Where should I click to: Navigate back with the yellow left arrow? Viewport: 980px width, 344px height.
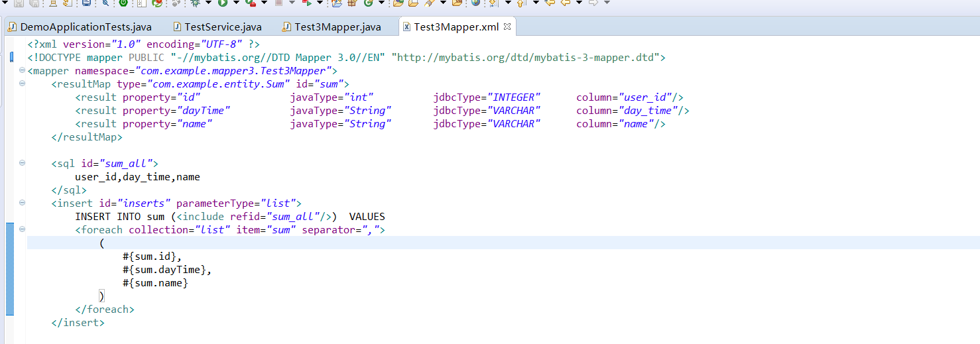click(565, 3)
